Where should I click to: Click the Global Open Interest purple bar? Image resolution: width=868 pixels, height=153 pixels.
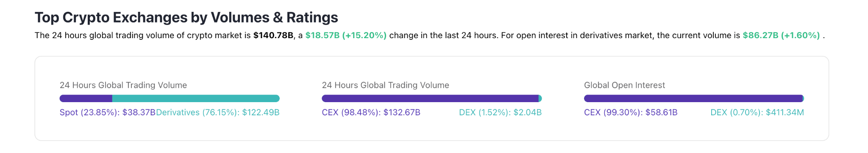click(693, 98)
